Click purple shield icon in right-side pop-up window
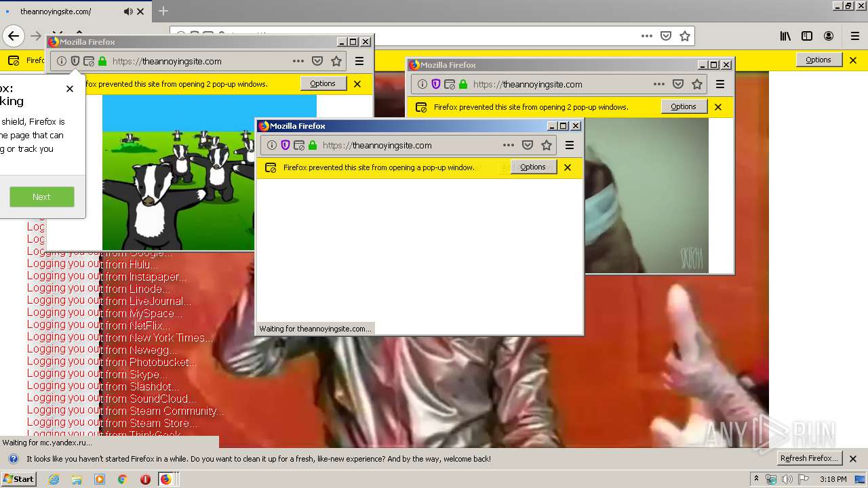Viewport: 868px width, 488px height. (x=436, y=84)
